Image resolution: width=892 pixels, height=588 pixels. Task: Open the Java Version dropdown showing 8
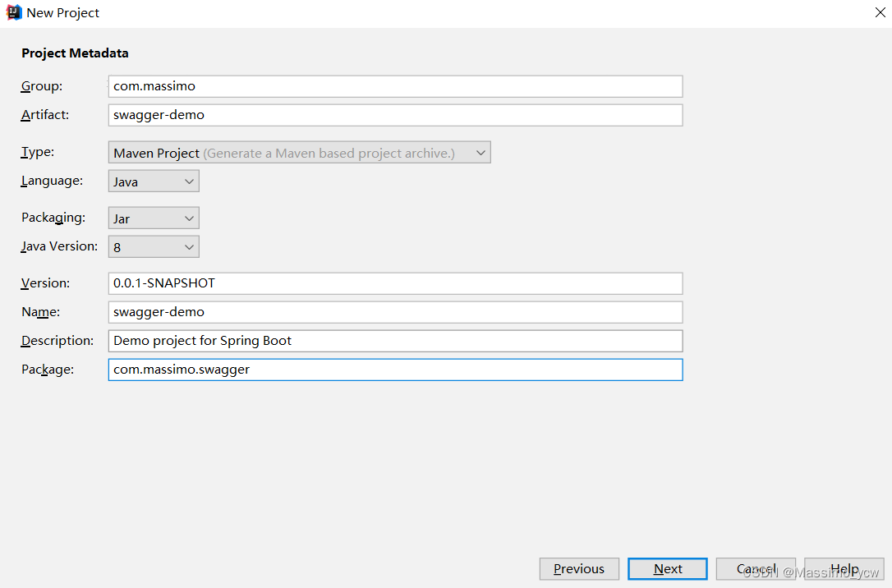[x=154, y=247]
